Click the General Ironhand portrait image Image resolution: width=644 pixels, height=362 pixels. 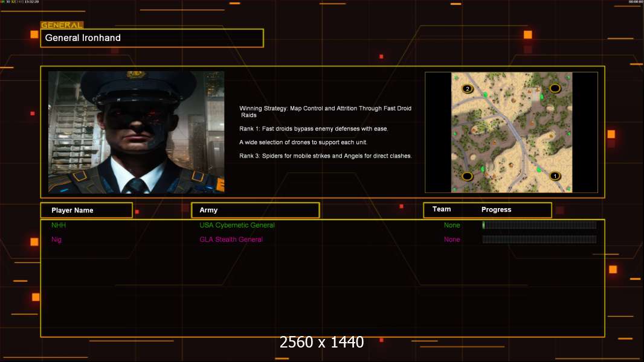point(137,132)
